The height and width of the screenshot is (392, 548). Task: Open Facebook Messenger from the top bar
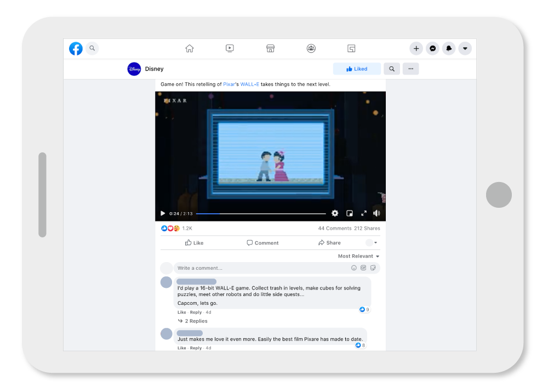pyautogui.click(x=432, y=48)
